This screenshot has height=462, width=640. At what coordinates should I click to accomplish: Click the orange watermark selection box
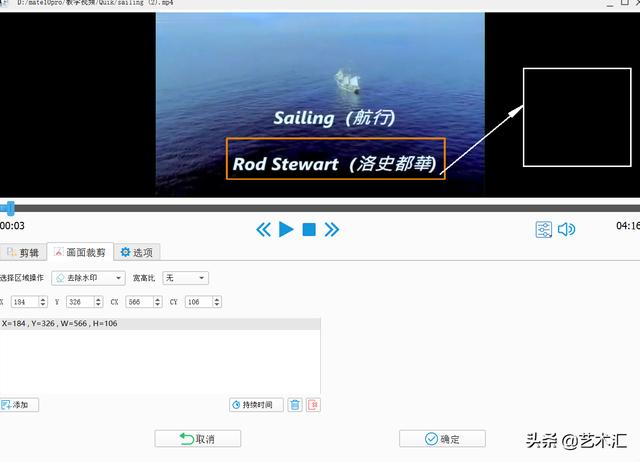[336, 159]
